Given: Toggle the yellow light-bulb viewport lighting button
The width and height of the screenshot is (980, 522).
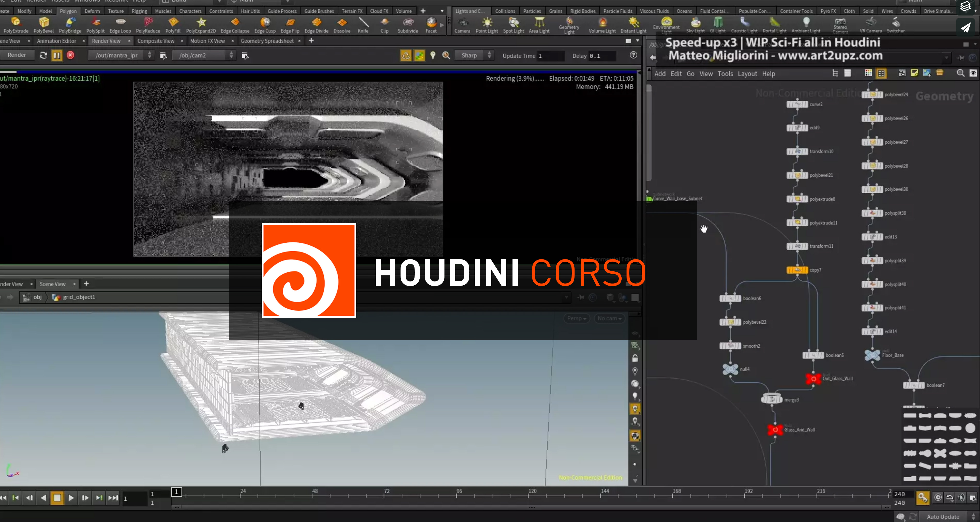Looking at the screenshot, I should pyautogui.click(x=635, y=409).
